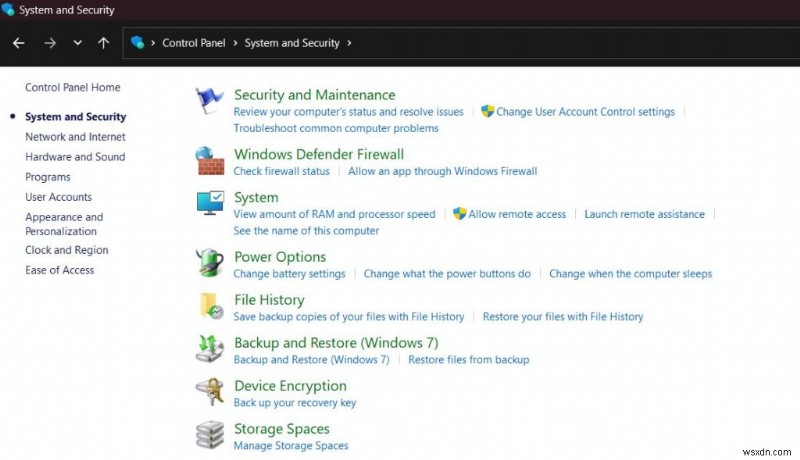
Task: Open Hardware and Sound category
Action: 75,157
